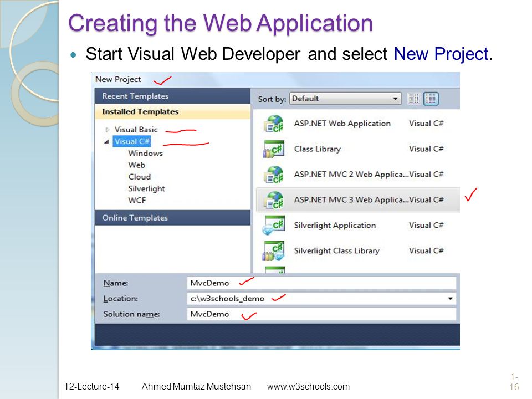Click the Solution name: label
This screenshot has width=532, height=399.
click(x=132, y=314)
